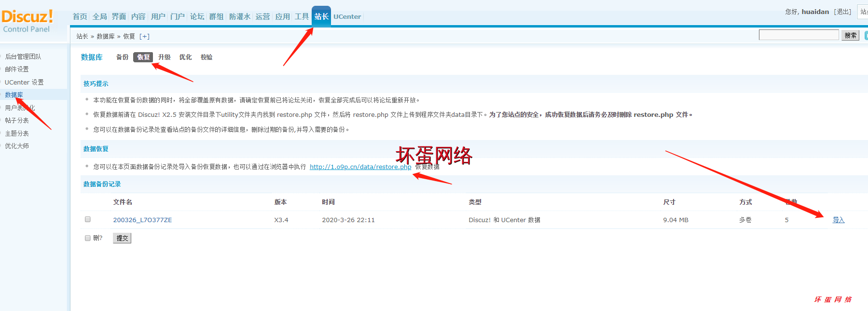
Task: Switch to the 校验 tab
Action: click(207, 57)
